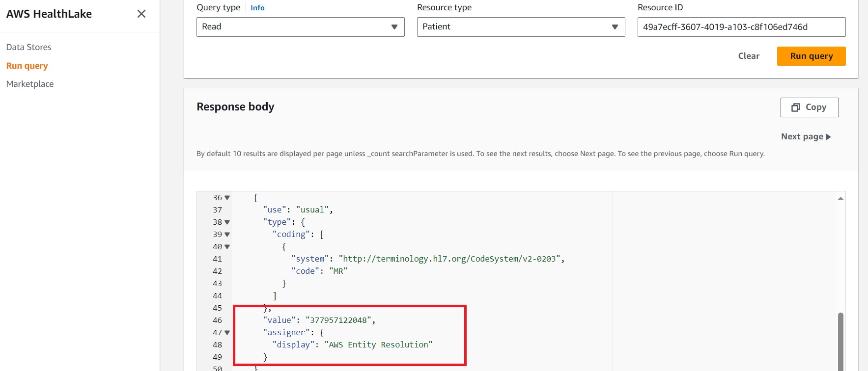The image size is (868, 371).
Task: Click the "use": "usual" line
Action: pyautogui.click(x=298, y=210)
